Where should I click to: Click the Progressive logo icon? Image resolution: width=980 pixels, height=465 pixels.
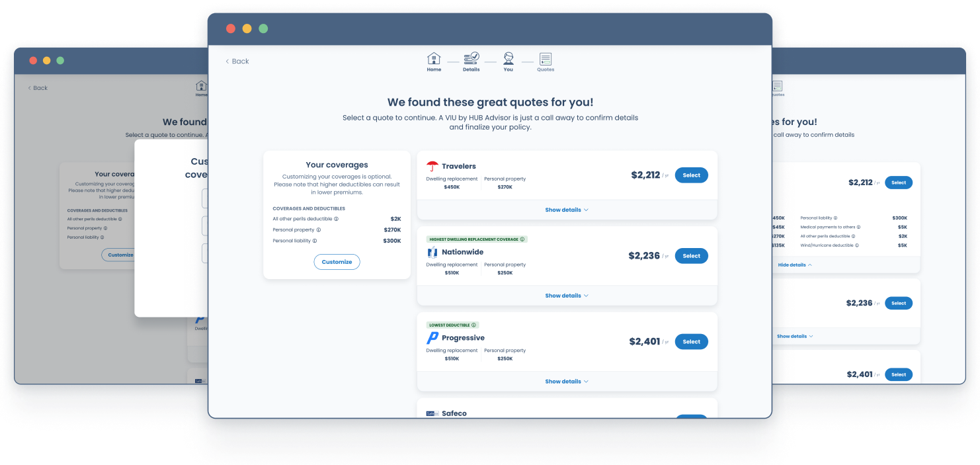(432, 338)
